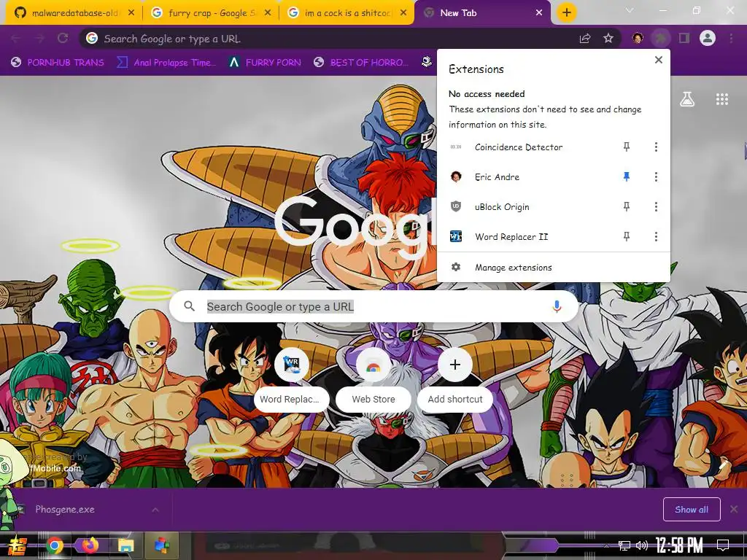Expand Phosgene.exe download options chevron
747x560 pixels.
[x=155, y=510]
